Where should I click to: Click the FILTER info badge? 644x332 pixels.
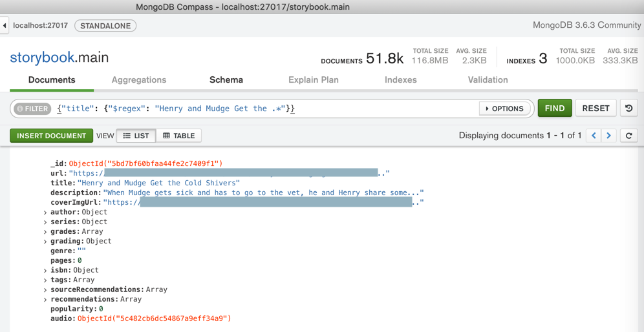click(x=32, y=109)
